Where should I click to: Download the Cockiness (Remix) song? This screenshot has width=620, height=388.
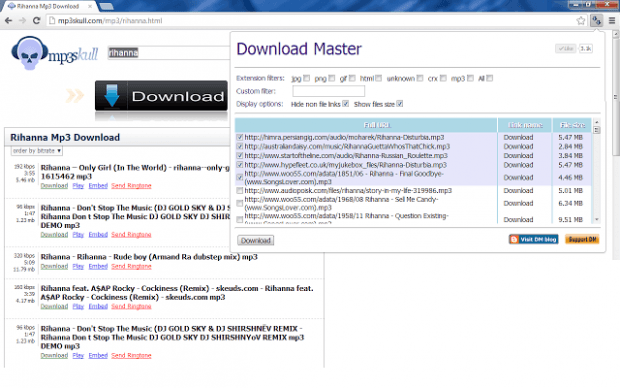(54, 306)
